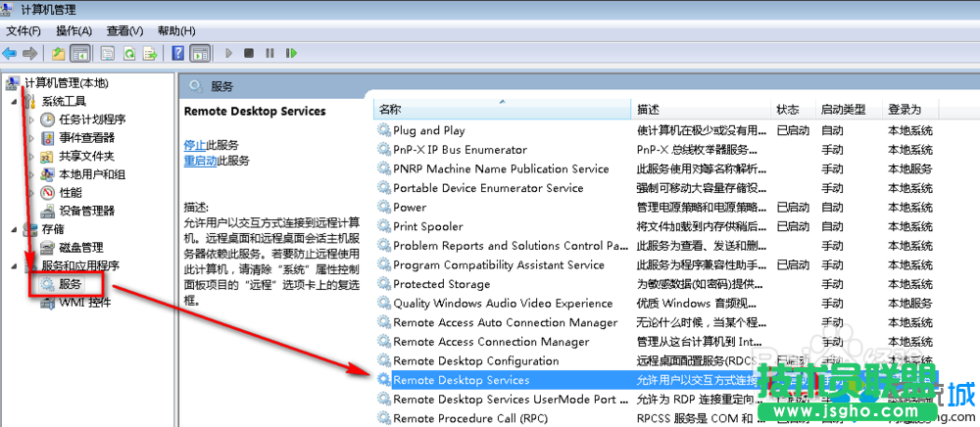Click the Up One Level folder icon
Viewport: 980px width, 427px height.
click(x=59, y=53)
